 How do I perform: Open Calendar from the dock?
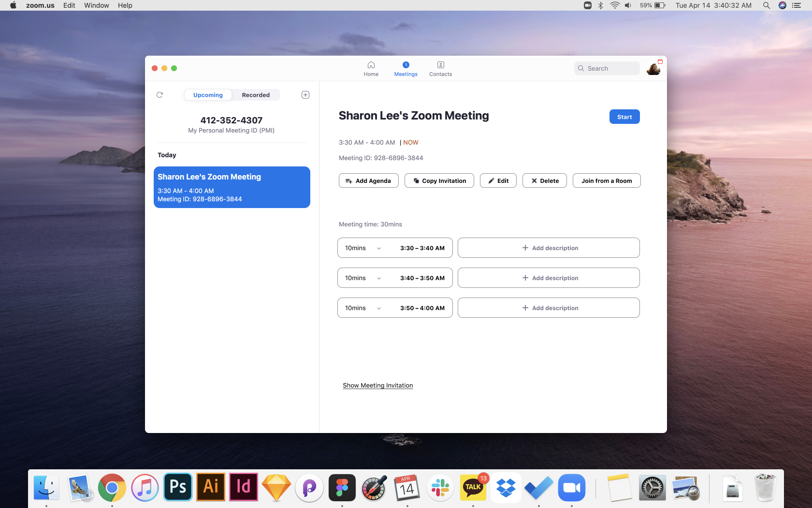pyautogui.click(x=407, y=488)
